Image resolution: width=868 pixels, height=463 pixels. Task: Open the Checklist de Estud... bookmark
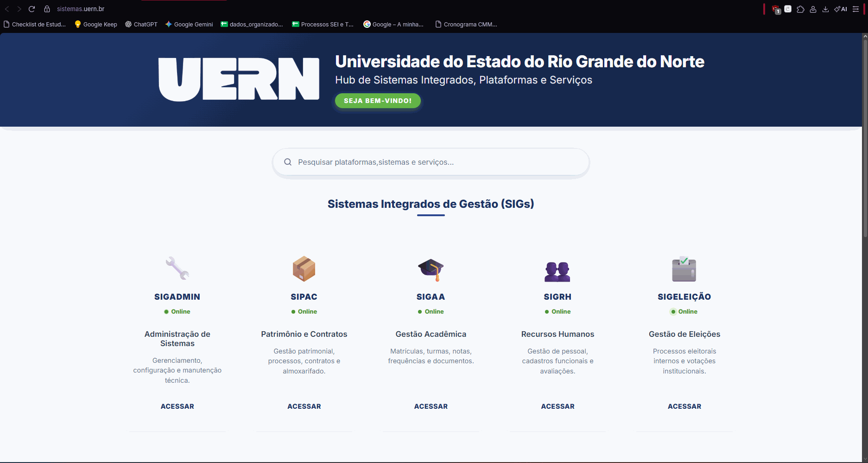pos(35,24)
